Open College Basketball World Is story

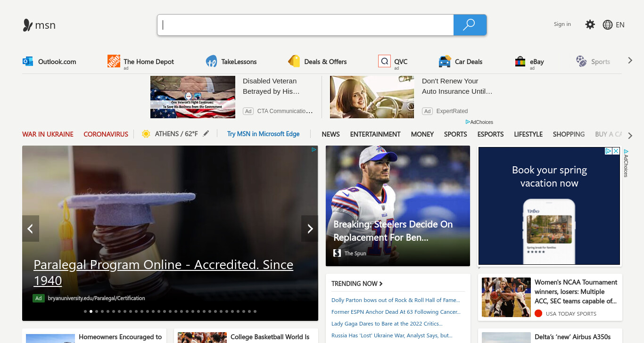point(270,337)
